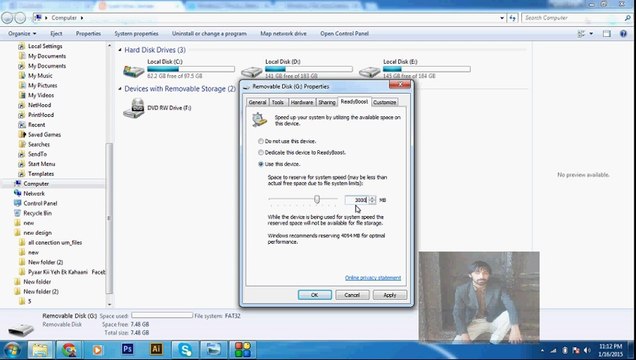The height and width of the screenshot is (360, 636).
Task: Click Properties in Explorer toolbar
Action: pyautogui.click(x=88, y=34)
